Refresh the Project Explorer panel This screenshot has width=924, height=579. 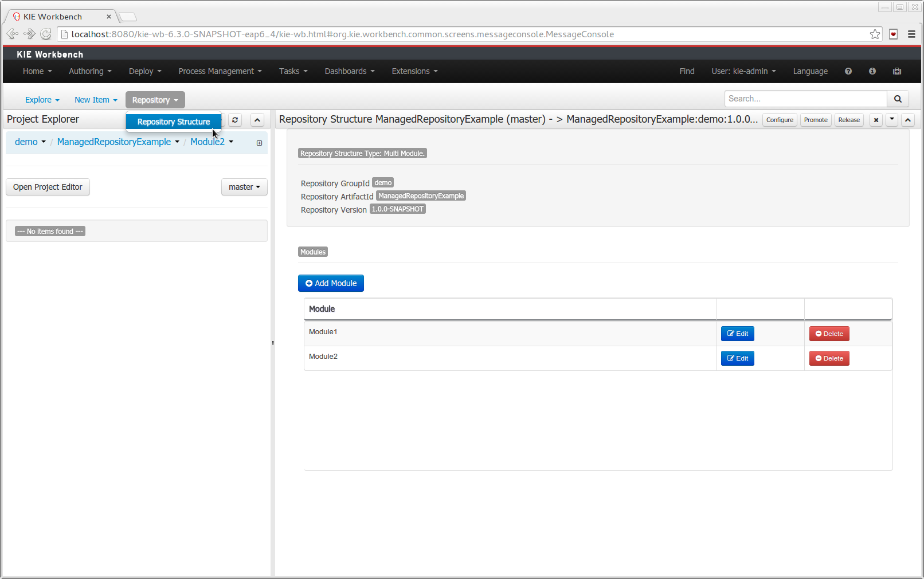click(x=235, y=120)
